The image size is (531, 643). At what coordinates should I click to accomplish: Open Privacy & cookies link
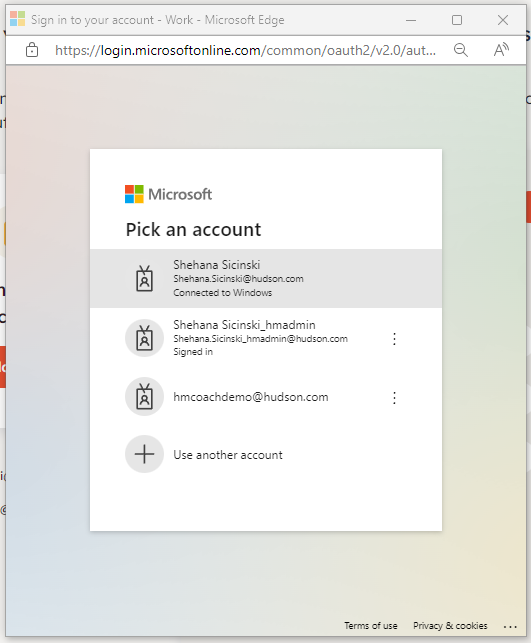[x=450, y=625]
